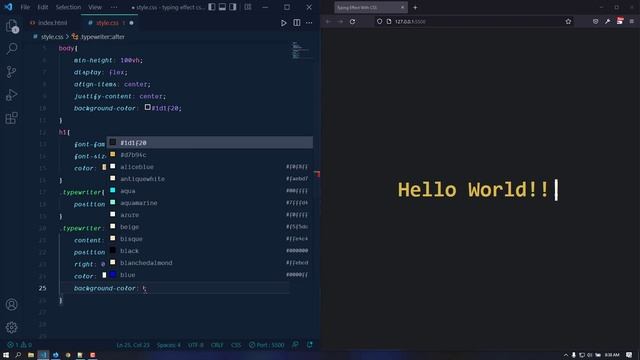
Task: Choose blanchedalmond from the color suggestions
Action: point(210,263)
